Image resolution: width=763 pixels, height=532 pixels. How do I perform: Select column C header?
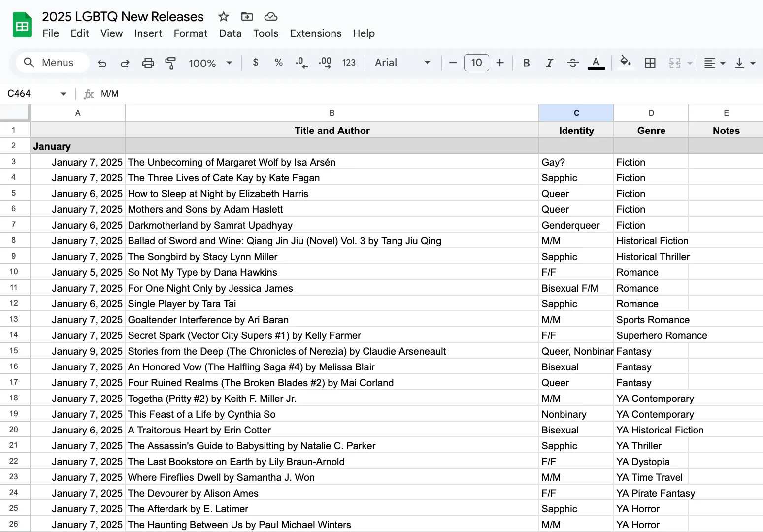[576, 113]
